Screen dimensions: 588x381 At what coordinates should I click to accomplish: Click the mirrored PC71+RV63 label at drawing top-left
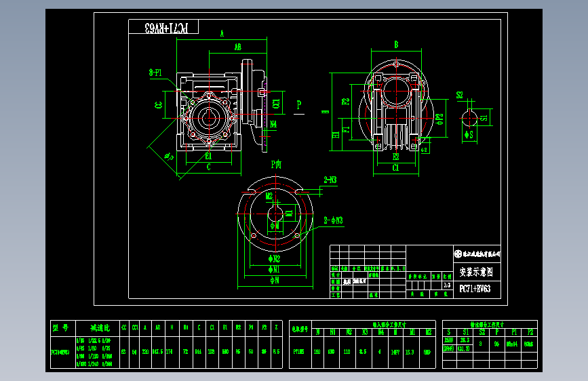point(167,28)
